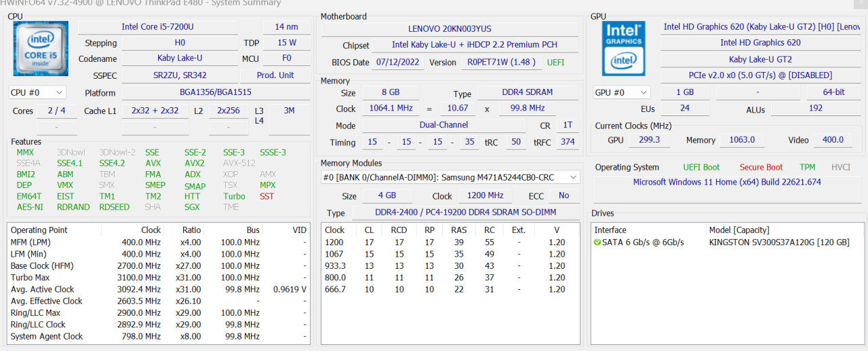The width and height of the screenshot is (868, 351).
Task: Click the Kaby Lake-U codename field
Action: (180, 59)
